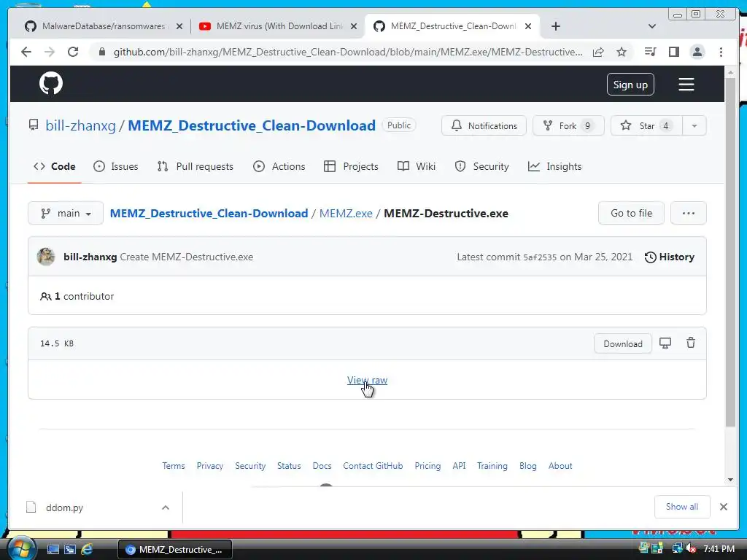Switch to the Code tab
Screen dimensions: 747x560
coord(54,166)
